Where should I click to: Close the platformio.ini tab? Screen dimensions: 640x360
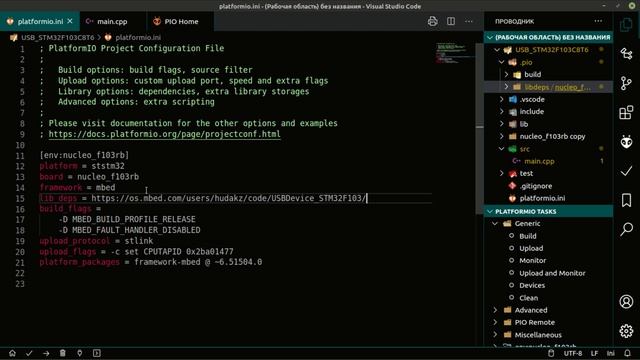pyautogui.click(x=70, y=21)
